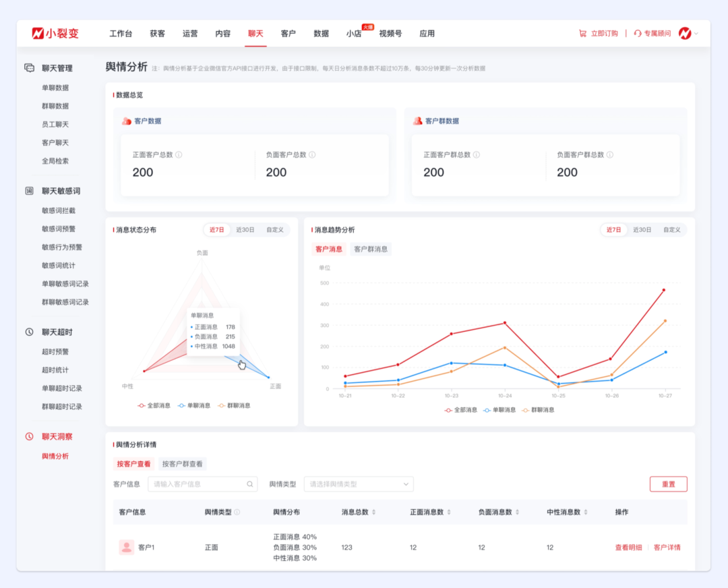The height and width of the screenshot is (588, 728).
Task: Click info icon next to 舆情类型 column
Action: coord(237,512)
